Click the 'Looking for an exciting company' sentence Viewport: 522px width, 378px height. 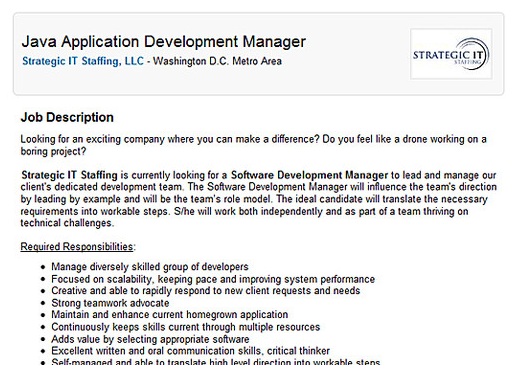point(170,139)
